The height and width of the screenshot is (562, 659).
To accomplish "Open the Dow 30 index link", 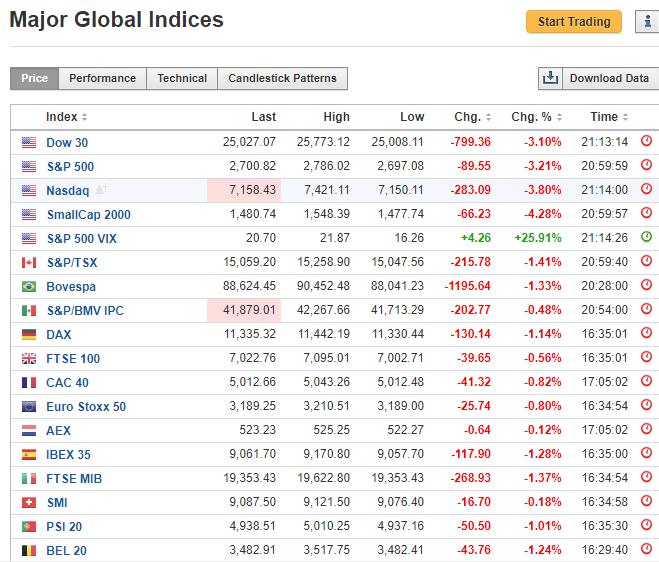I will click(x=67, y=142).
